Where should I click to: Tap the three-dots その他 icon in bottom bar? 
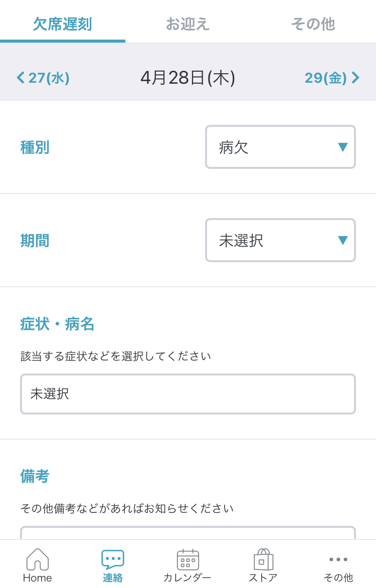(338, 559)
